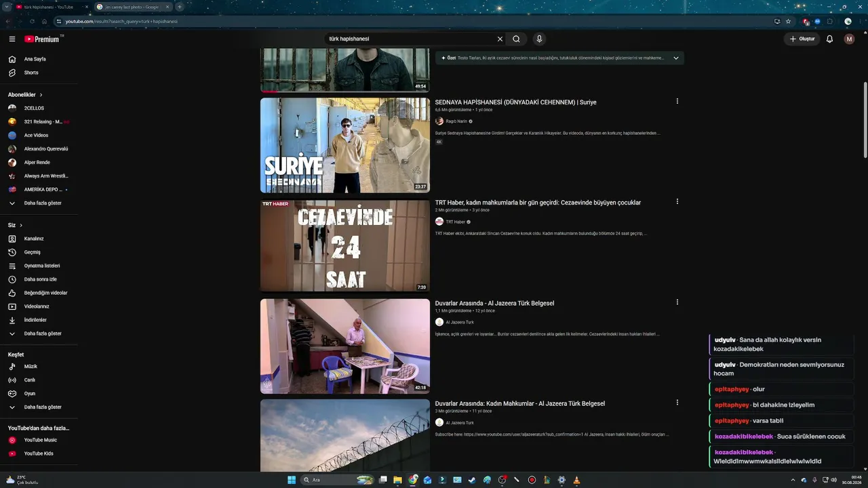
Task: Open the browser tab search dropdown
Action: coord(8,7)
